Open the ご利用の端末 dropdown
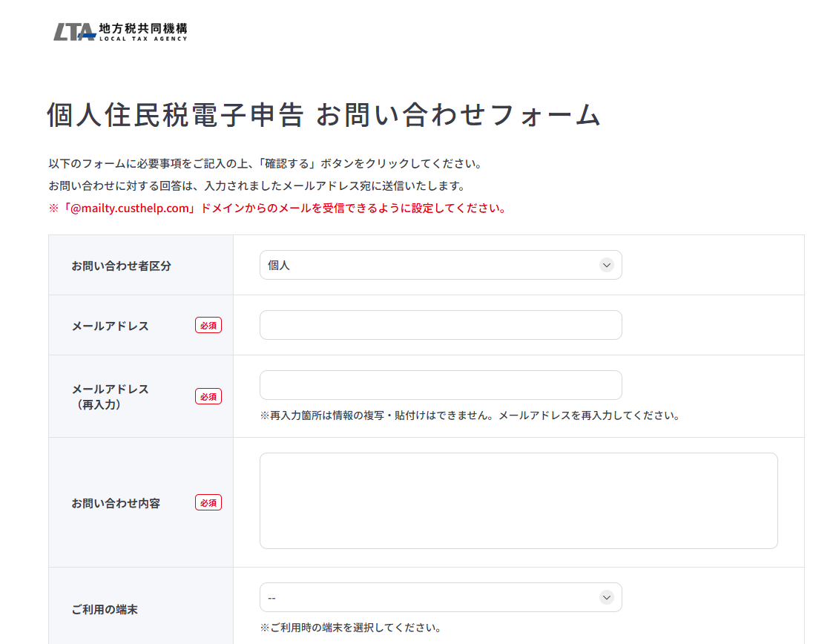836x644 pixels. point(441,597)
